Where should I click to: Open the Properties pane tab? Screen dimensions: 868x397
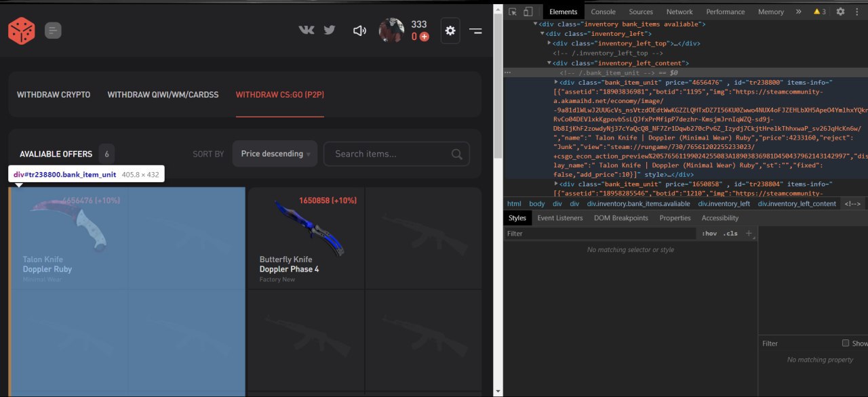(x=675, y=218)
